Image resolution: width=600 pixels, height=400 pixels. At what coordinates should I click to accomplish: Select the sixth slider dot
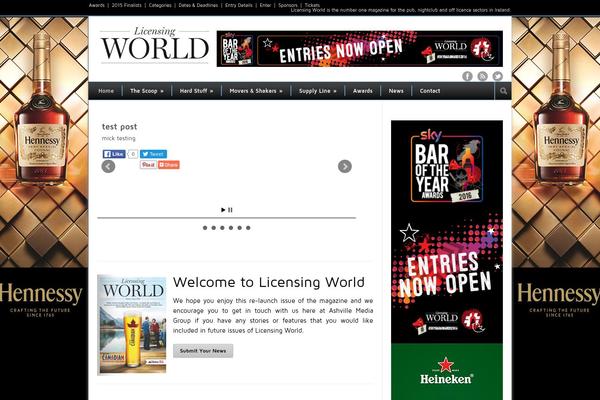point(248,228)
